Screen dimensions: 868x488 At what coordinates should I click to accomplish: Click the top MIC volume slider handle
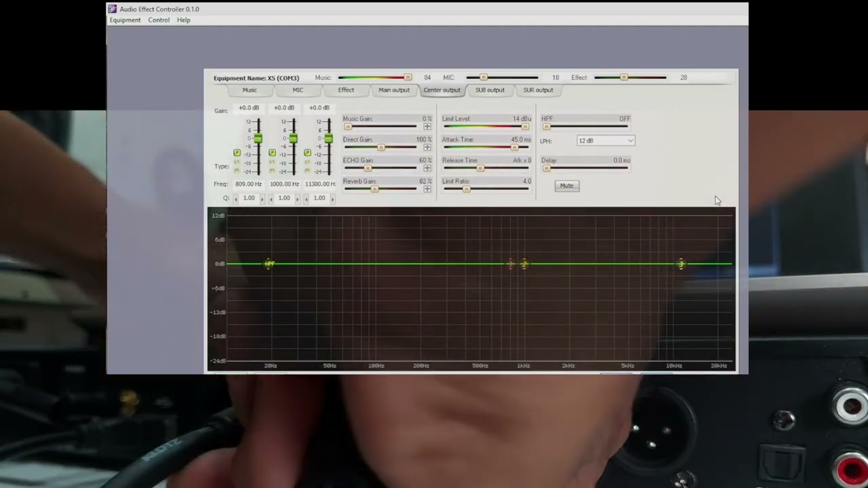[x=484, y=77]
